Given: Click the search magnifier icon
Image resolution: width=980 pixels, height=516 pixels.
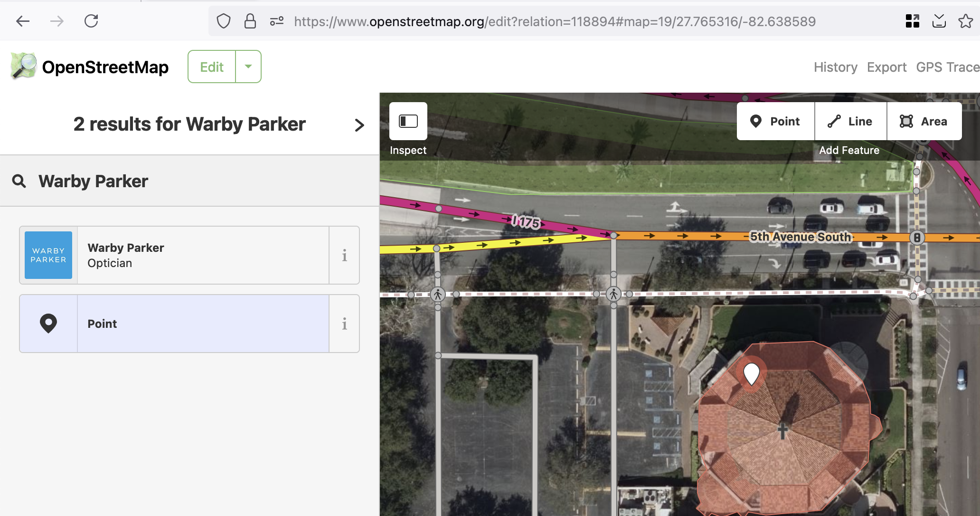Looking at the screenshot, I should (19, 181).
